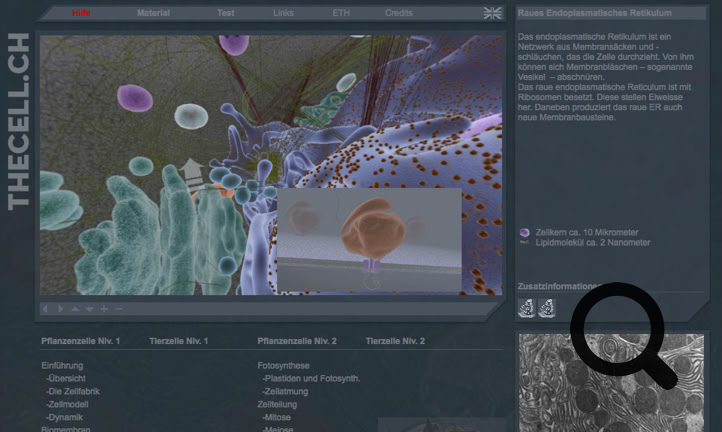Select the Tierzelle Niv. 2 heading
Viewport: 722px width, 432px height.
[x=395, y=341]
